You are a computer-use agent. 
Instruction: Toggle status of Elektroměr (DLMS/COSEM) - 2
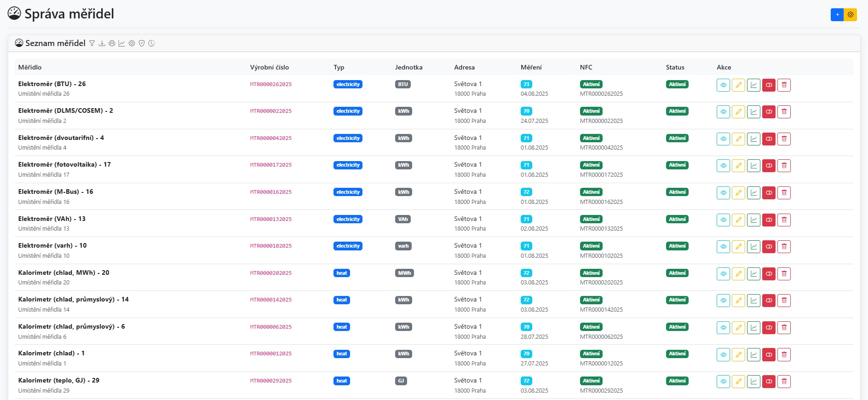(x=769, y=112)
